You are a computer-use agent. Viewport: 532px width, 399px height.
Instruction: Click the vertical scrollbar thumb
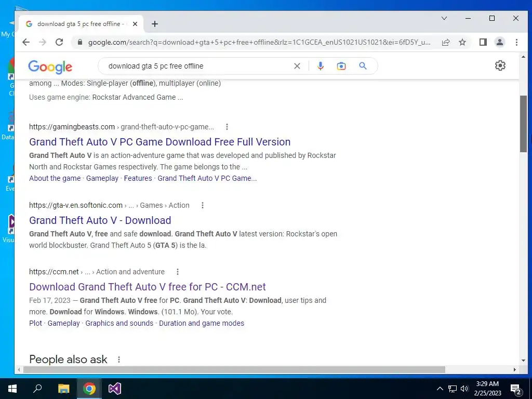point(523,124)
